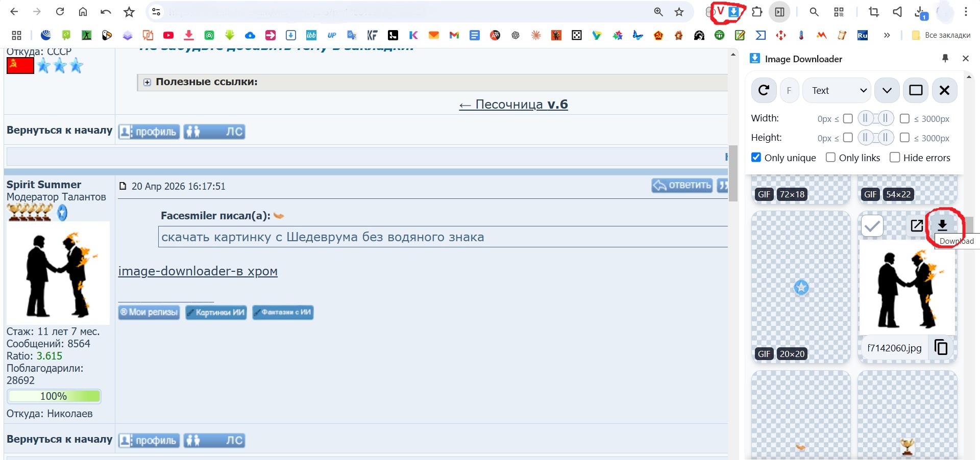Image resolution: width=980 pixels, height=460 pixels.
Task: Expand the Полезные ссылки section
Action: 147,82
